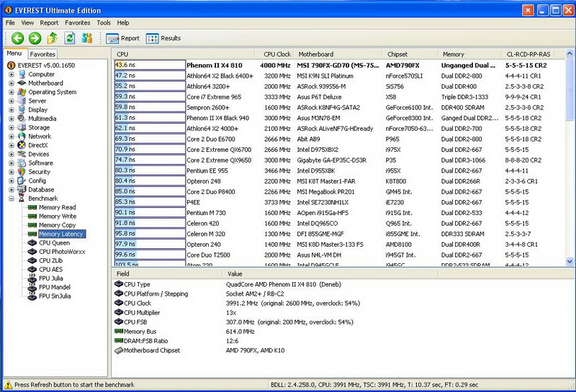Open the Favorites menu
Image resolution: width=576 pixels, height=392 pixels.
78,23
